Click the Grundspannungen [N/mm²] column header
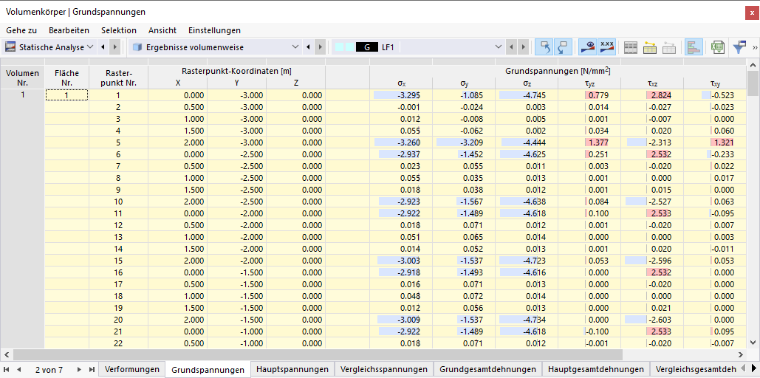 point(558,71)
